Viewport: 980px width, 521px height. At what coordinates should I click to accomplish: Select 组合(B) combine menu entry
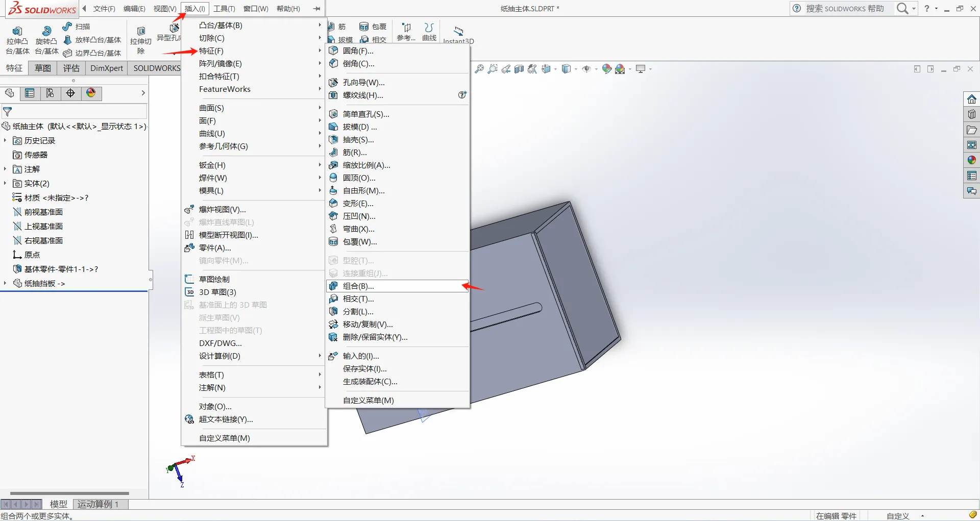coord(358,286)
